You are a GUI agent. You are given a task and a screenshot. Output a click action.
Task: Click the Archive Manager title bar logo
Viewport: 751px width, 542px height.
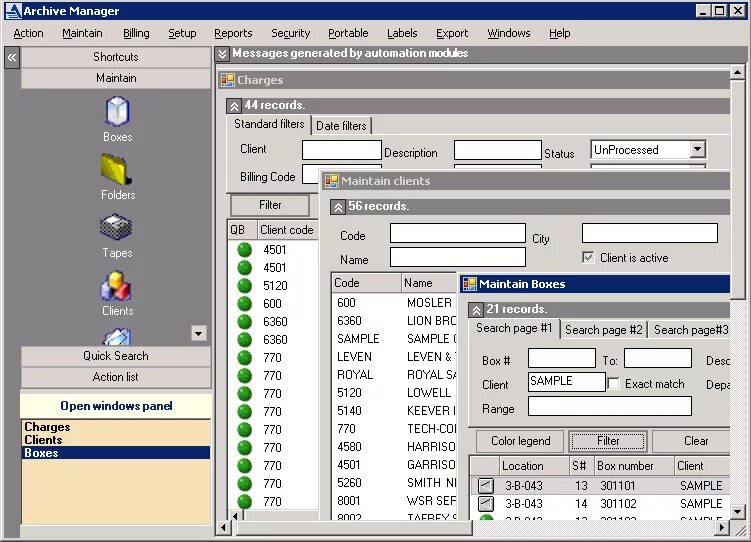pyautogui.click(x=13, y=11)
